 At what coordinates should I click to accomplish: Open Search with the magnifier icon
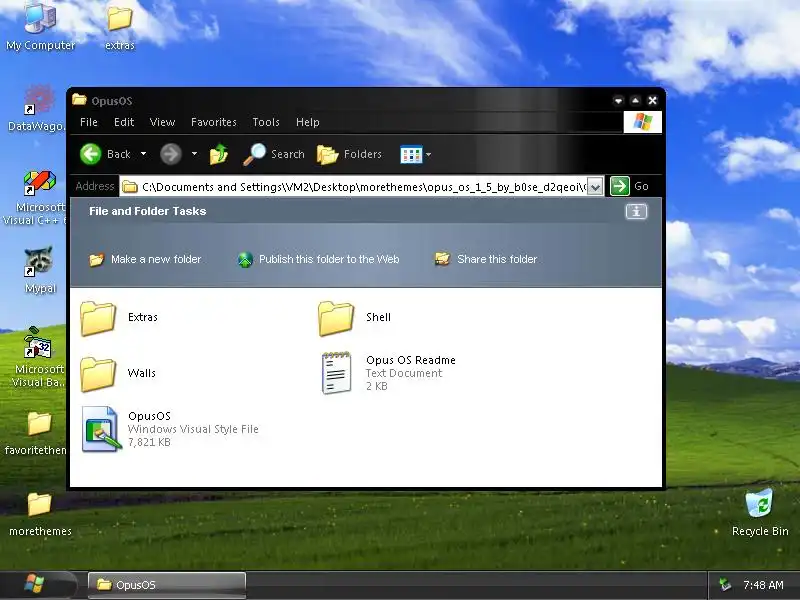[254, 154]
